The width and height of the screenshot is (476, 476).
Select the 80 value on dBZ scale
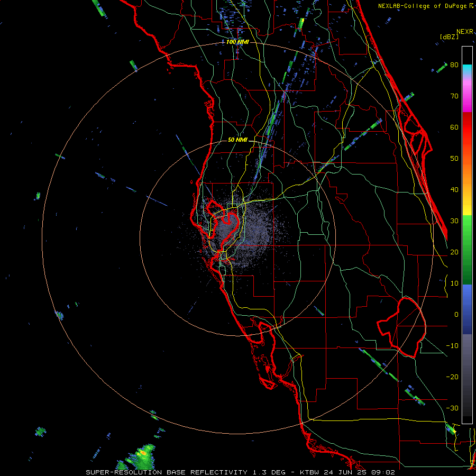click(x=454, y=65)
